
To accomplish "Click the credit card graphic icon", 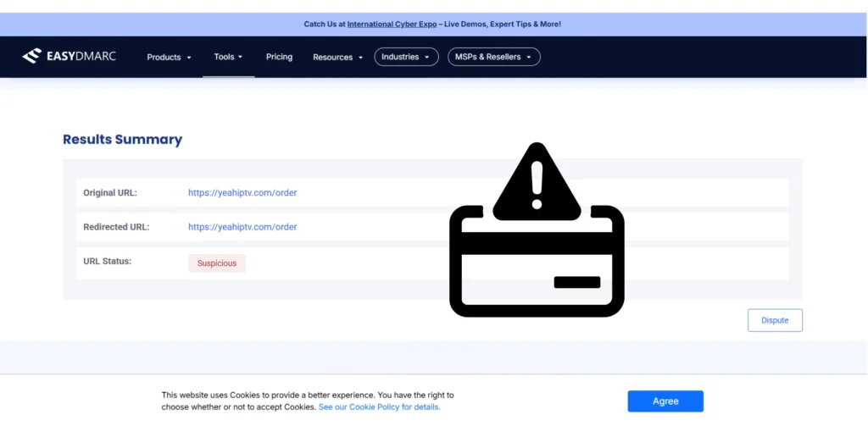I will [537, 263].
